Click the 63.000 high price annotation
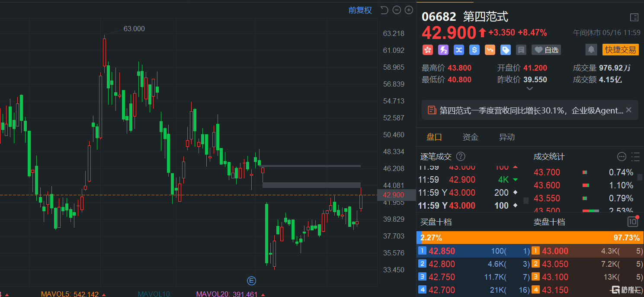The width and height of the screenshot is (644, 297). 134,29
